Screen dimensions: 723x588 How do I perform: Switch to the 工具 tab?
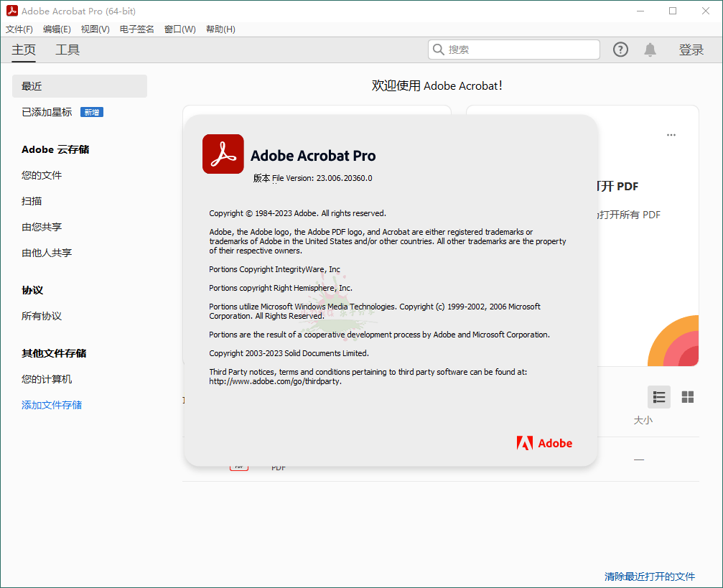coord(67,50)
